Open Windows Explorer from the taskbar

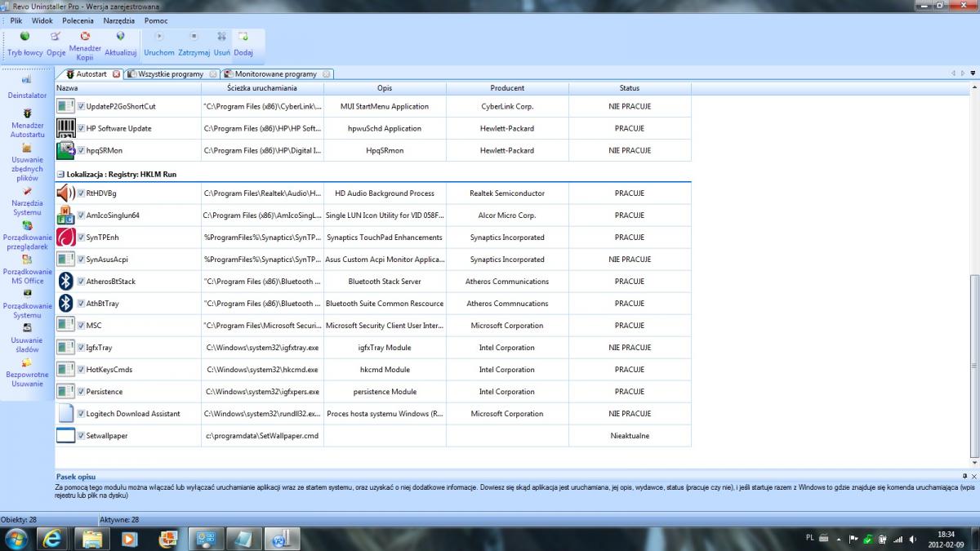[91, 539]
